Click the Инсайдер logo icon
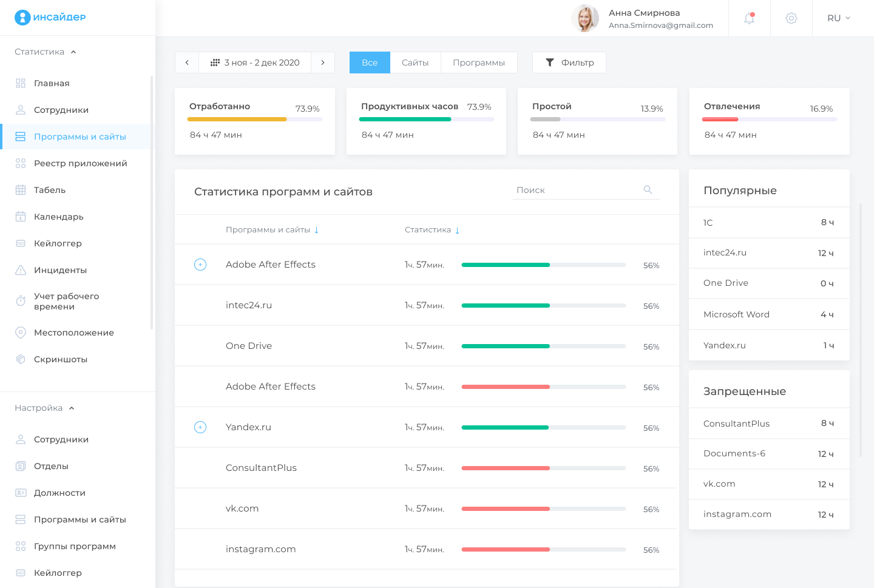The width and height of the screenshot is (874, 588). 22,18
